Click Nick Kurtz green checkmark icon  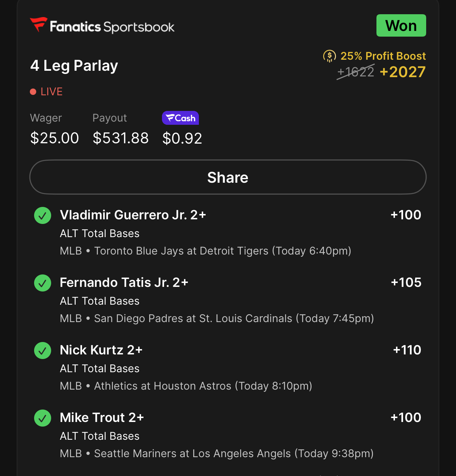[43, 351]
